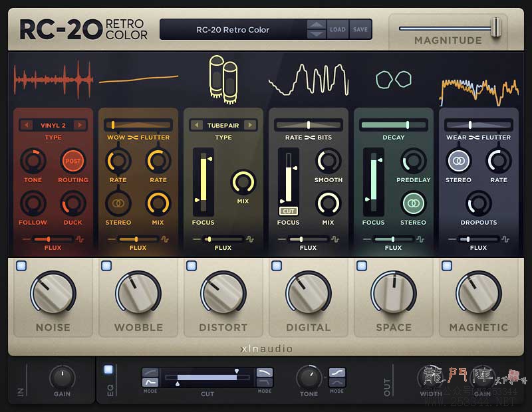The width and height of the screenshot is (532, 412).
Task: Click the MAGNITUDE slider handle
Action: coord(496,27)
